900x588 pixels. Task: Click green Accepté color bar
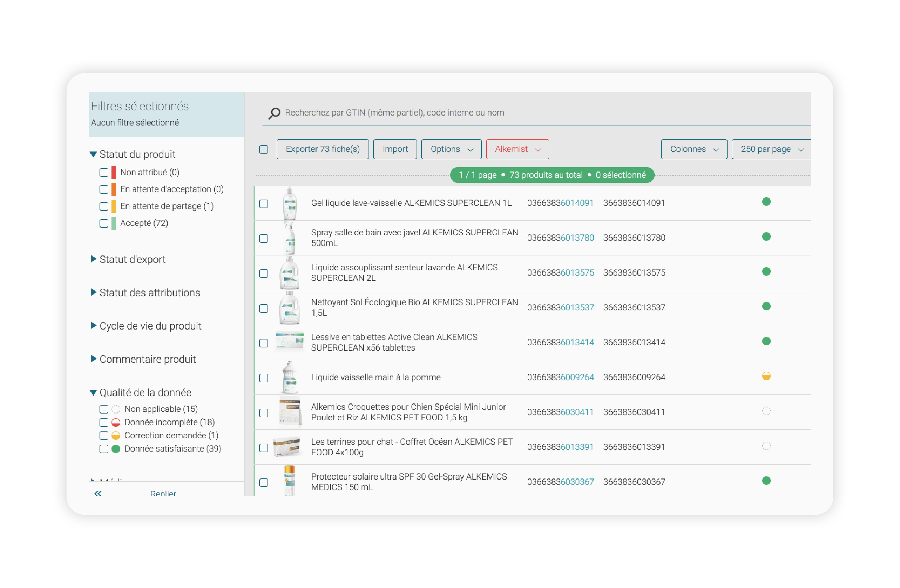coord(113,223)
